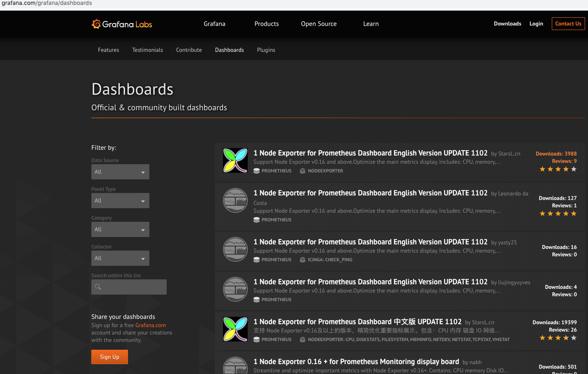The image size is (588, 374).
Task: Click Prometheus icon in Leonardo da Costa entry
Action: (256, 220)
